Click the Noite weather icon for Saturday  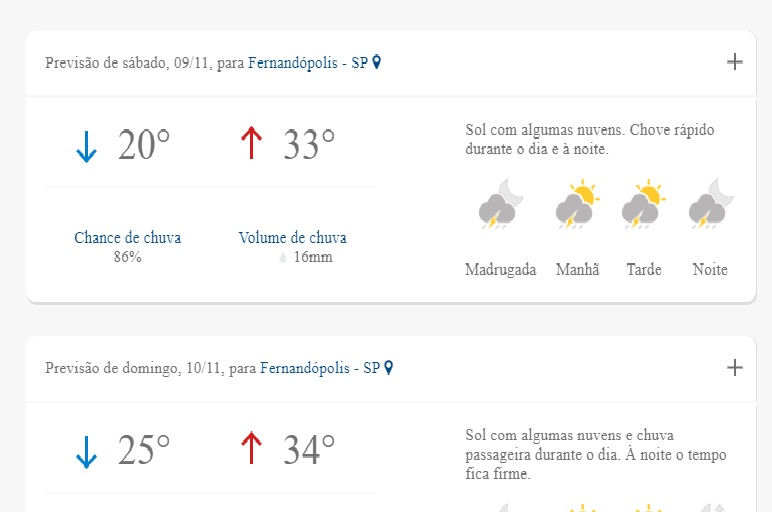click(x=710, y=207)
